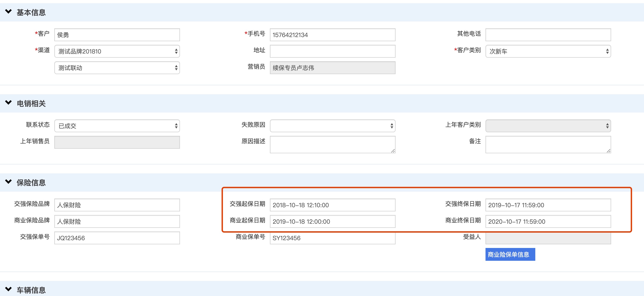The image size is (644, 296).
Task: Click the 交强起保日期 date field
Action: point(332,205)
